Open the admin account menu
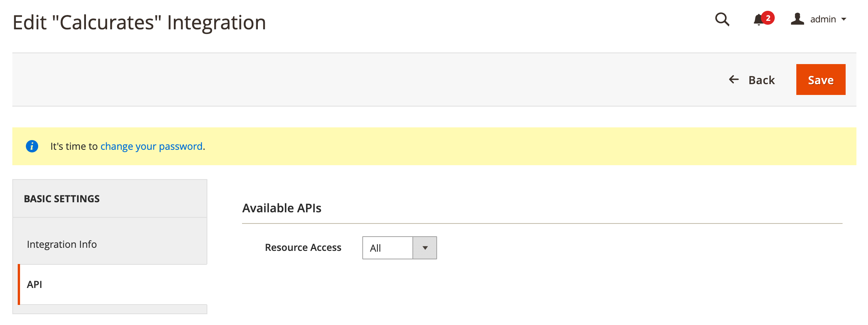This screenshot has width=868, height=325. (x=819, y=19)
